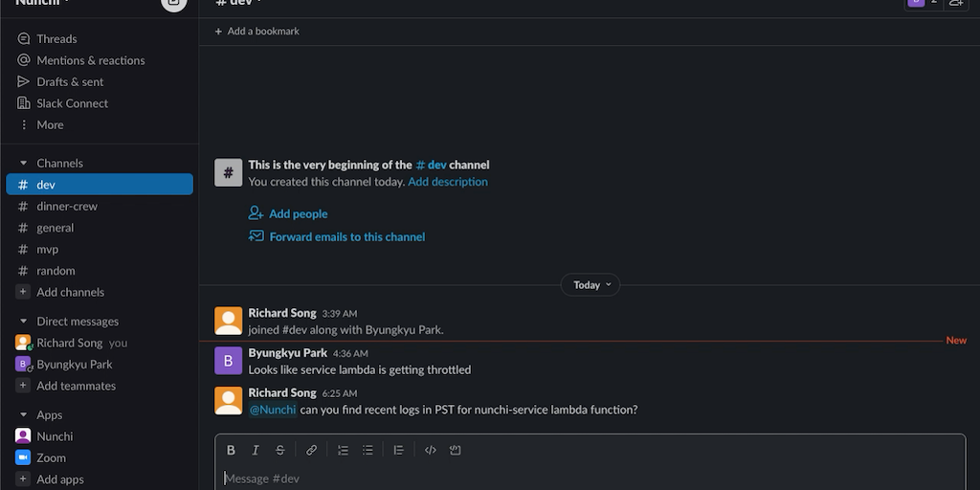Collapse the Direct messages section
The image size is (980, 490).
click(x=24, y=322)
